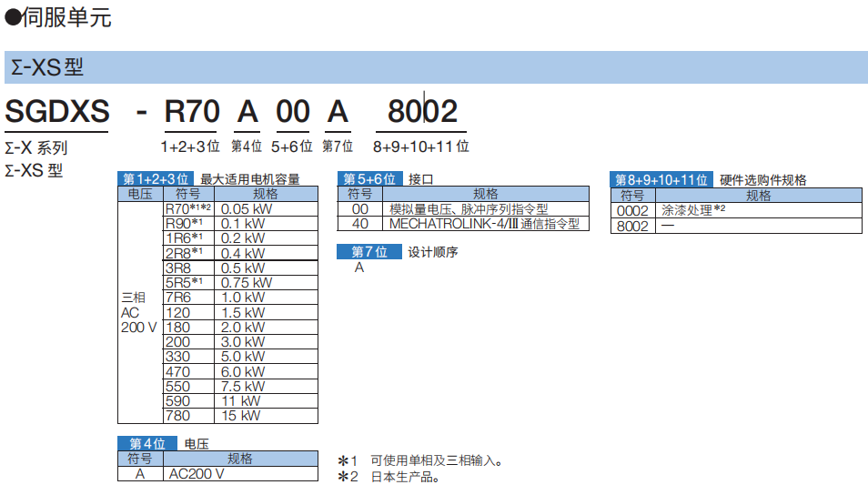Click option symbol cell 8002 in table
Image resolution: width=868 pixels, height=495 pixels.
pyautogui.click(x=632, y=226)
